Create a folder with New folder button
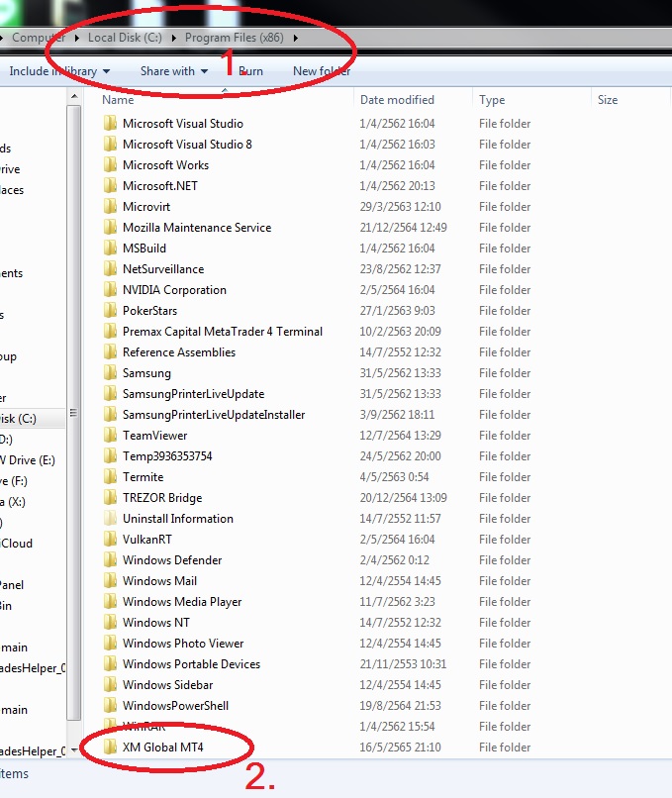This screenshot has height=798, width=672. (322, 71)
